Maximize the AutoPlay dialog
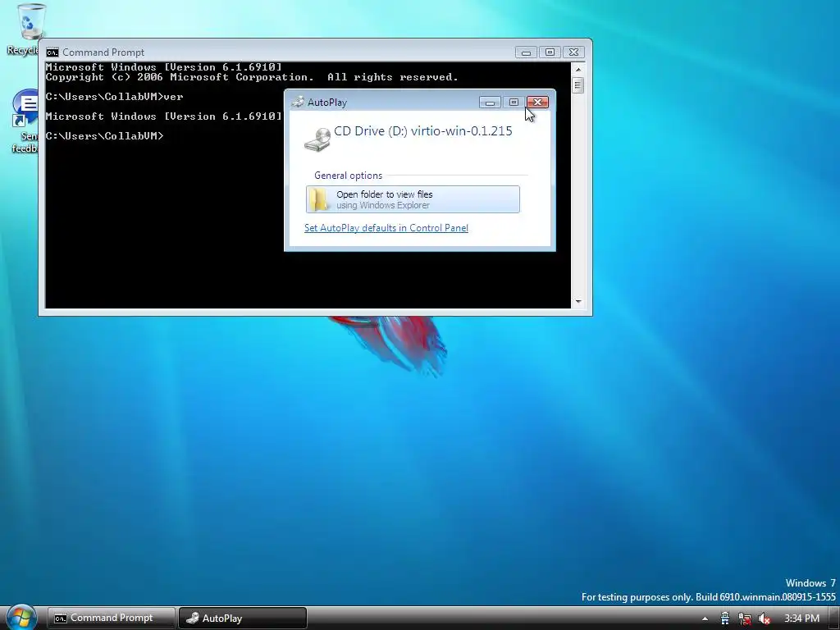 coord(514,102)
